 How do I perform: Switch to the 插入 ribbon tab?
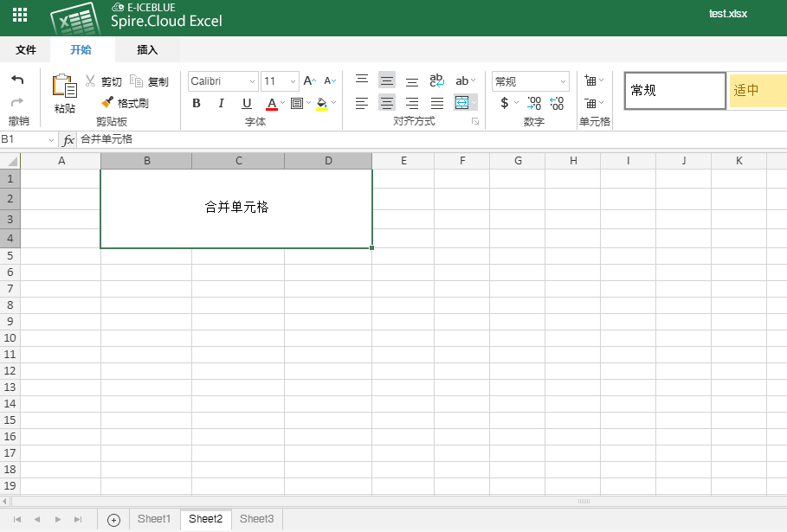145,50
